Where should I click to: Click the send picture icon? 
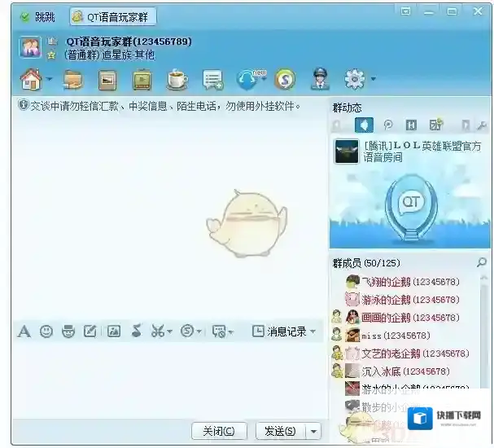pos(114,331)
